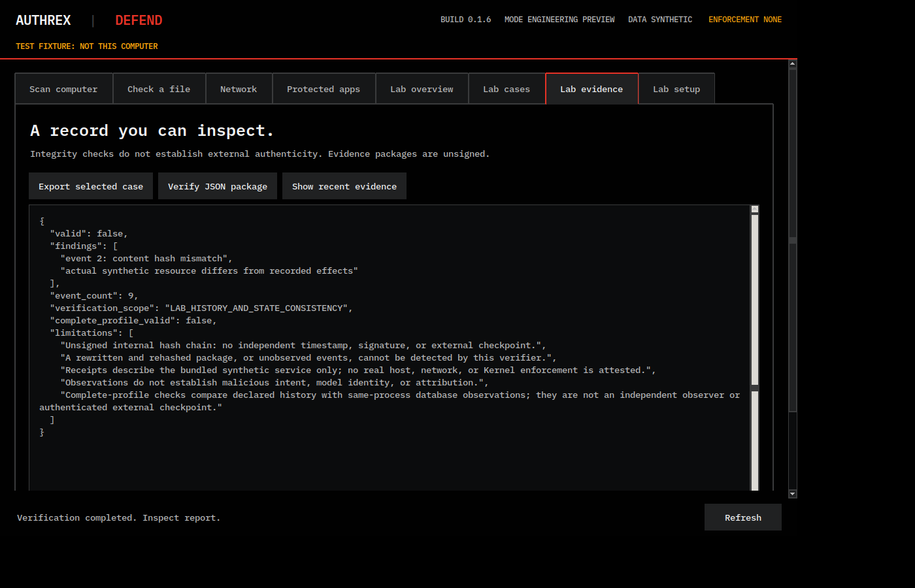The height and width of the screenshot is (588, 915).
Task: Select the Lab evidence tab
Action: point(591,89)
